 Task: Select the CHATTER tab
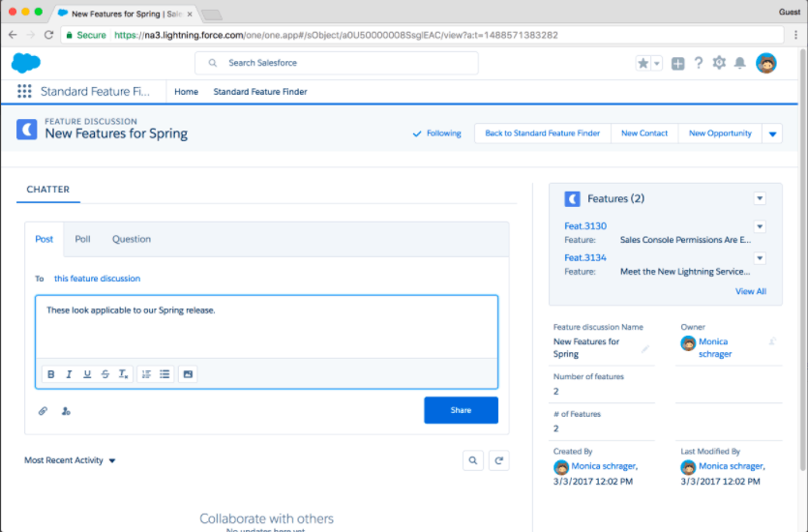[x=48, y=190]
